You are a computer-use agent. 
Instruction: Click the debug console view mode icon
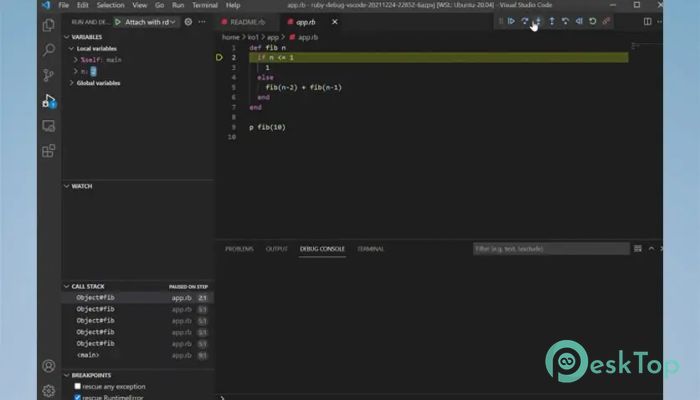(x=638, y=249)
